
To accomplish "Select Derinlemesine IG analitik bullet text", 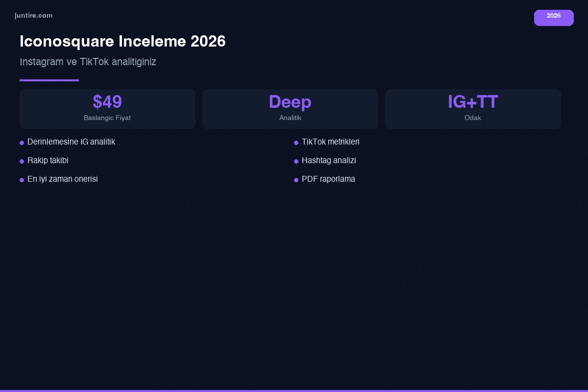I will [x=71, y=142].
